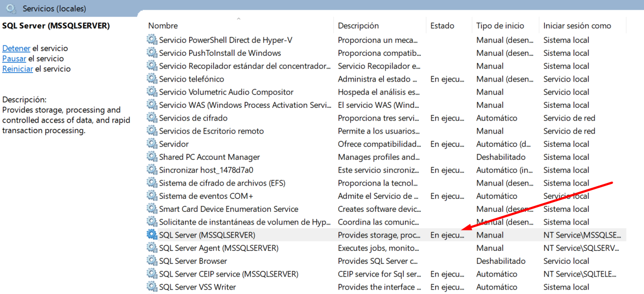The width and height of the screenshot is (644, 294).
Task: Select the Servicios de cifrado row
Action: point(193,118)
